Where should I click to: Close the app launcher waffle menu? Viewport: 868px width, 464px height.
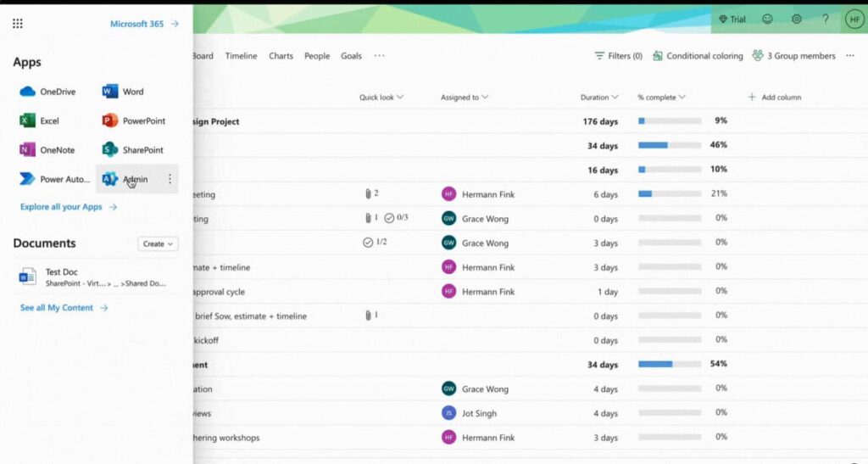coord(18,24)
